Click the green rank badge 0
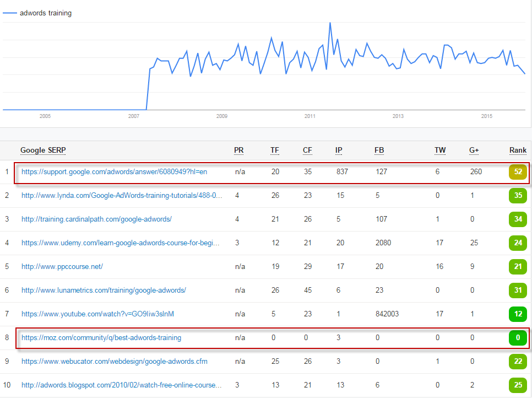Viewport: 532px width, 398px height. click(518, 338)
